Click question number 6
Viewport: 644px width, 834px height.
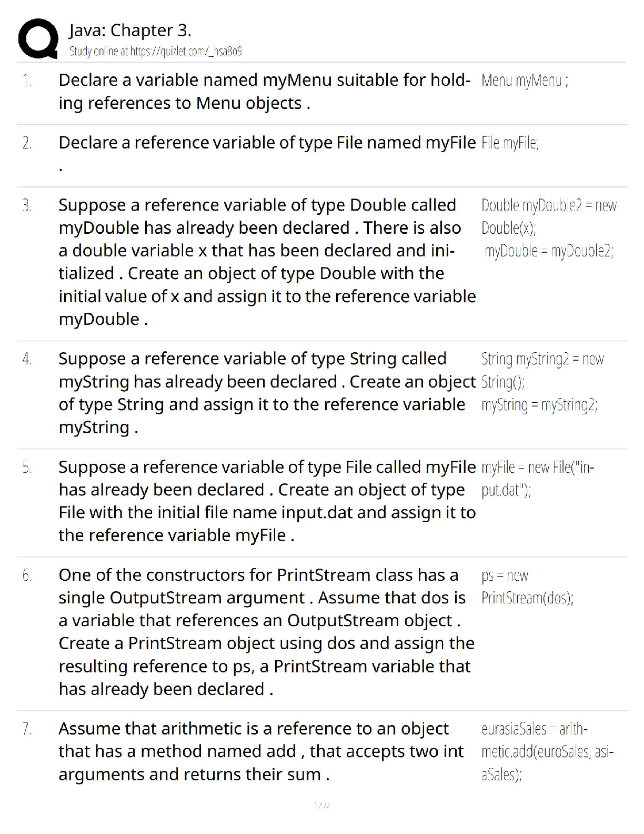[27, 575]
